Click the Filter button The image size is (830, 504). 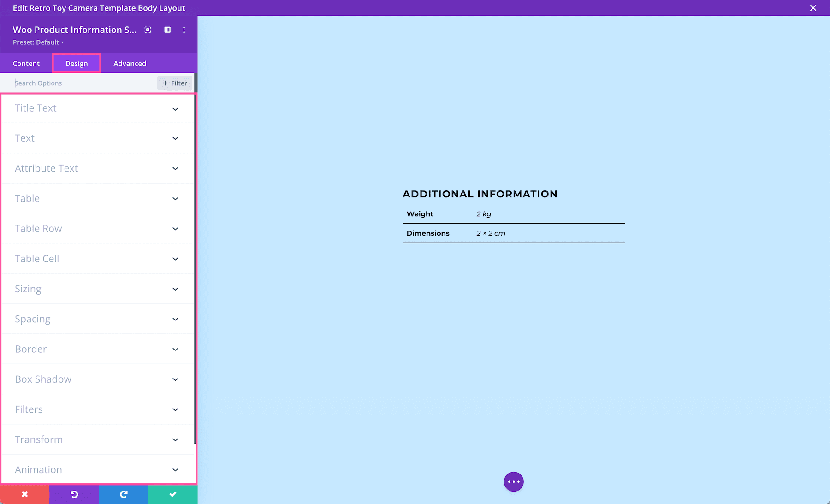[x=174, y=83]
